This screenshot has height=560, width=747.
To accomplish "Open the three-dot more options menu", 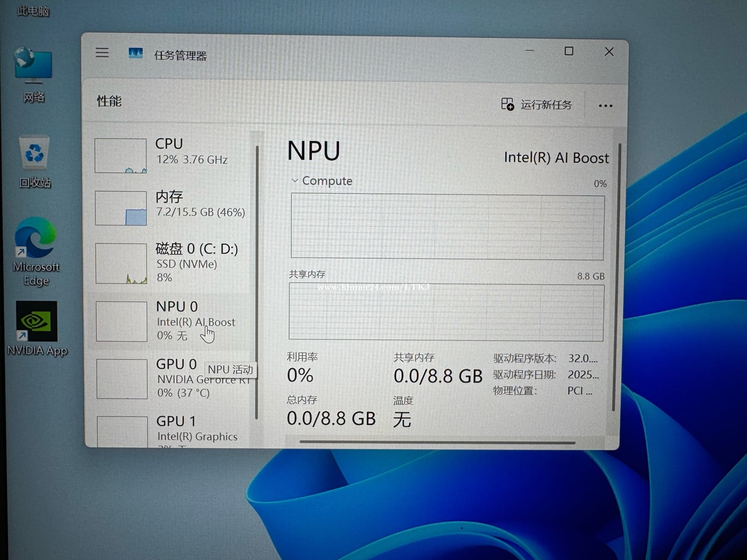I will point(606,106).
